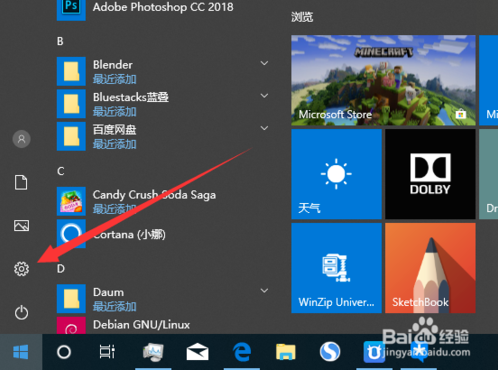This screenshot has width=498, height=370.
Task: Open the Microsoft Store Minecraft tile
Action: pos(383,80)
